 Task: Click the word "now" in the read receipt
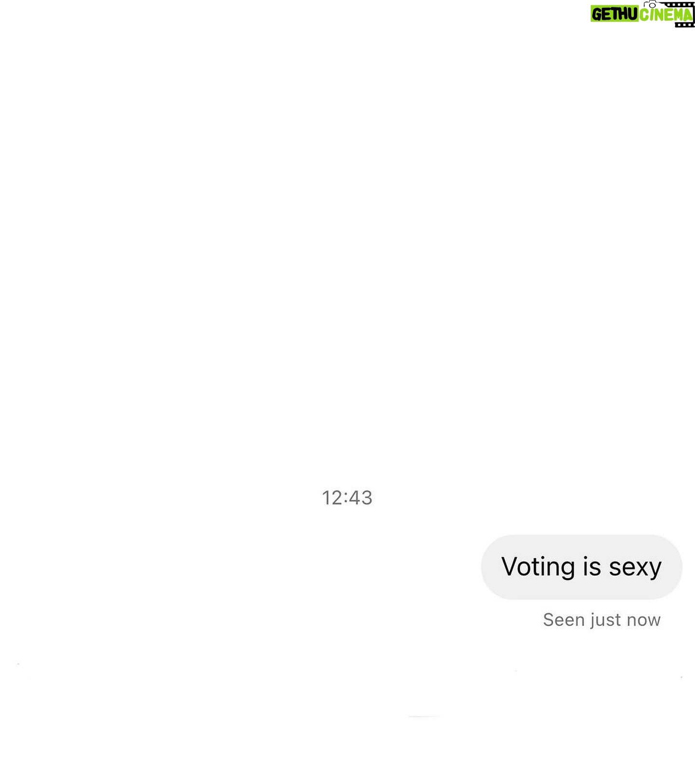pos(643,620)
